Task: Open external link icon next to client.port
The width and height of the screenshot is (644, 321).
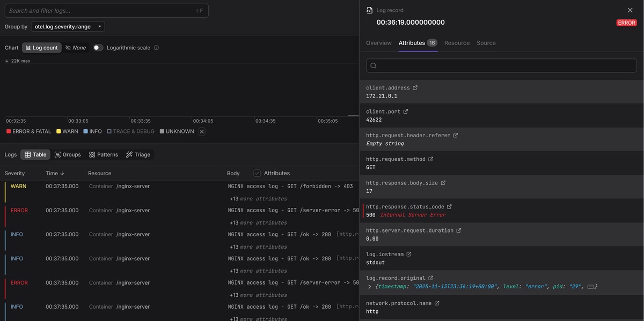Action: (x=406, y=111)
